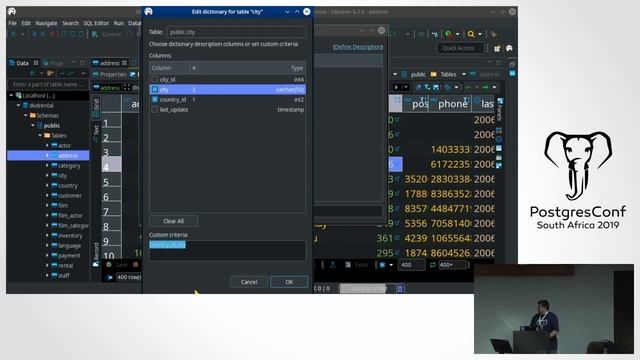Open the Define Description link
Viewport: 640px width, 360px height.
[358, 47]
